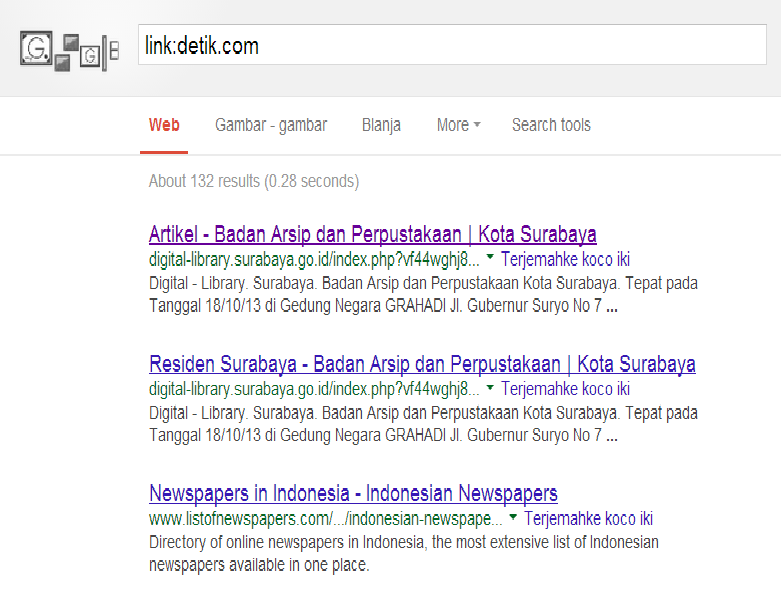Click Terjemahke koco iki under Artikel result
The image size is (781, 610).
tap(565, 259)
